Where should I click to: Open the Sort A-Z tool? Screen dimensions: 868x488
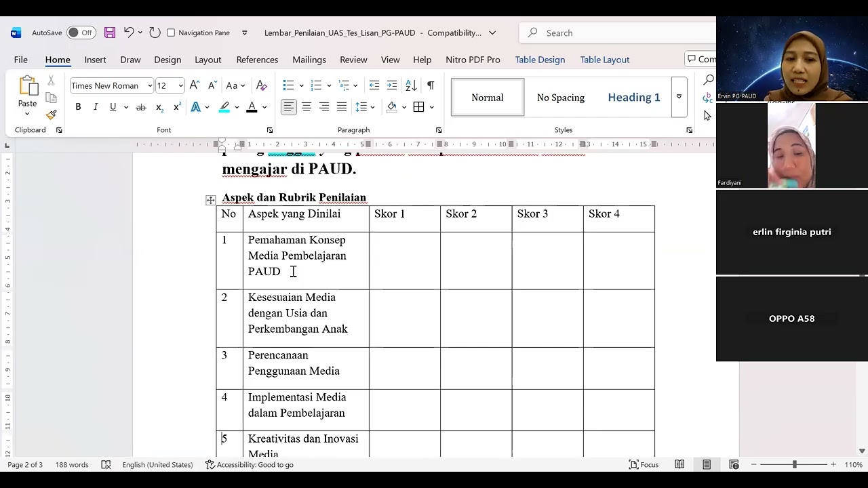click(x=411, y=85)
